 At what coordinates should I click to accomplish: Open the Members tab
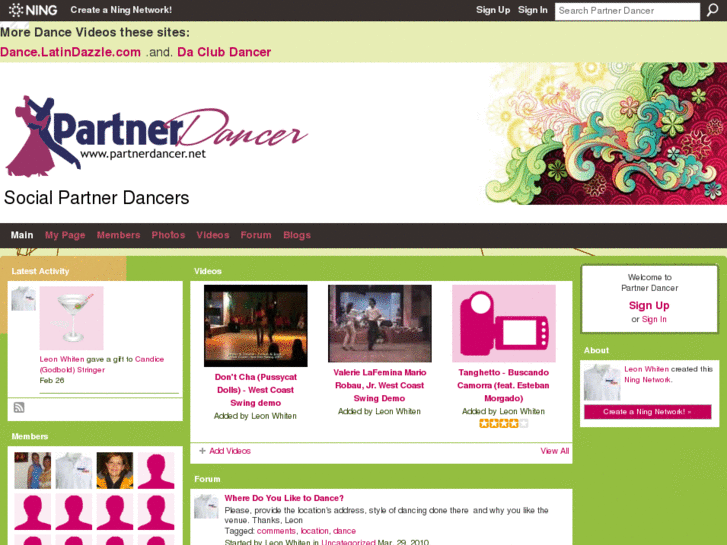click(118, 235)
